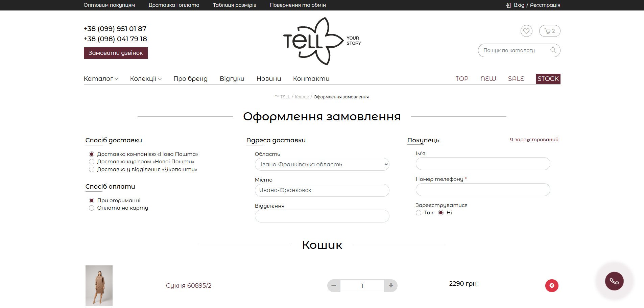This screenshot has height=308, width=644.
Task: Select Так for registration
Action: (x=419, y=213)
